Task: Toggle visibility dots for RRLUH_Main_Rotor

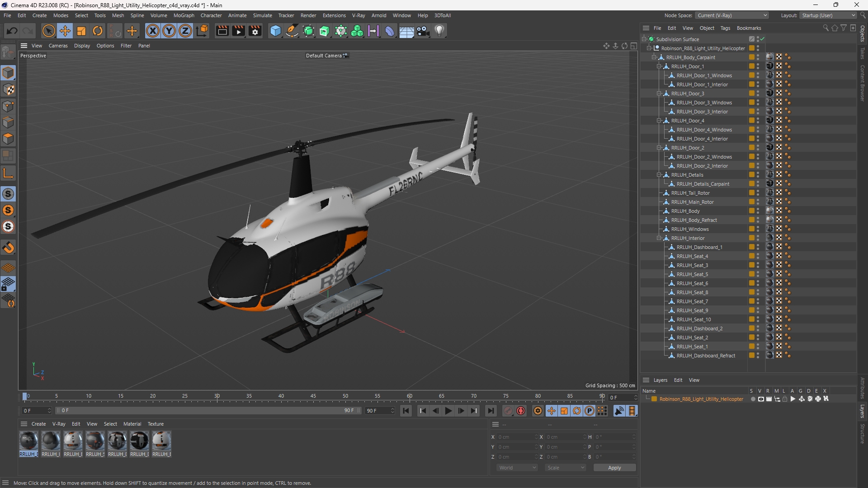Action: [758, 202]
